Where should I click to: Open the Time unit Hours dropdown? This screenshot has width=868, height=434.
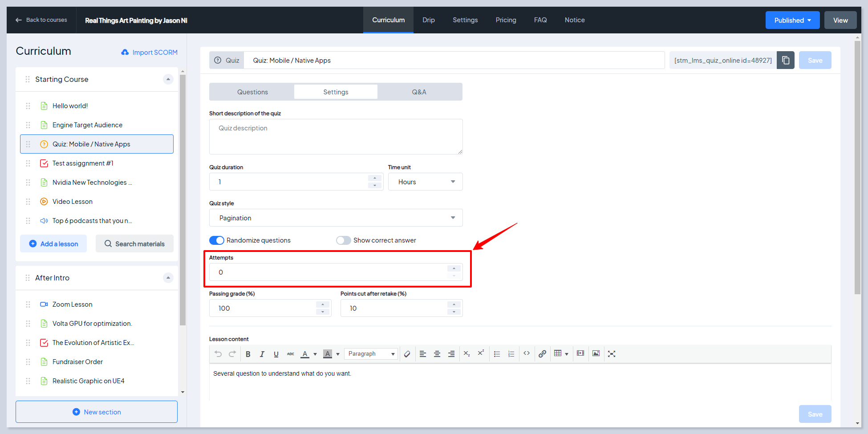pyautogui.click(x=425, y=182)
